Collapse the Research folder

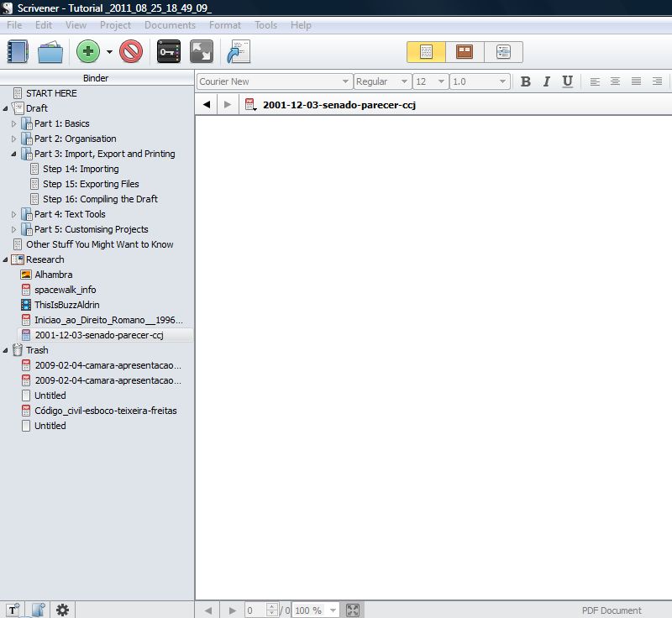[x=5, y=259]
